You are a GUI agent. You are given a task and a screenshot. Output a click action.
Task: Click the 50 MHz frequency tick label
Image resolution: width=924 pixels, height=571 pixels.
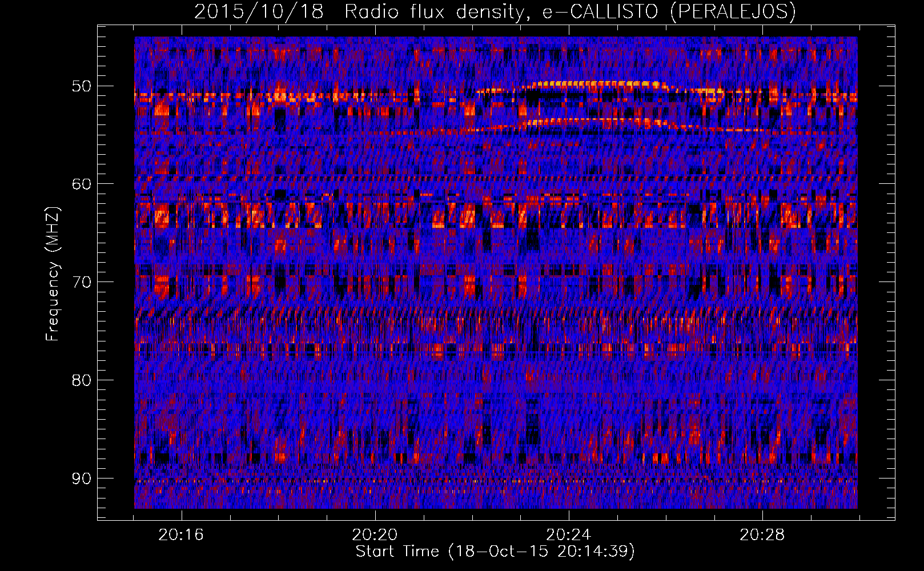[81, 86]
